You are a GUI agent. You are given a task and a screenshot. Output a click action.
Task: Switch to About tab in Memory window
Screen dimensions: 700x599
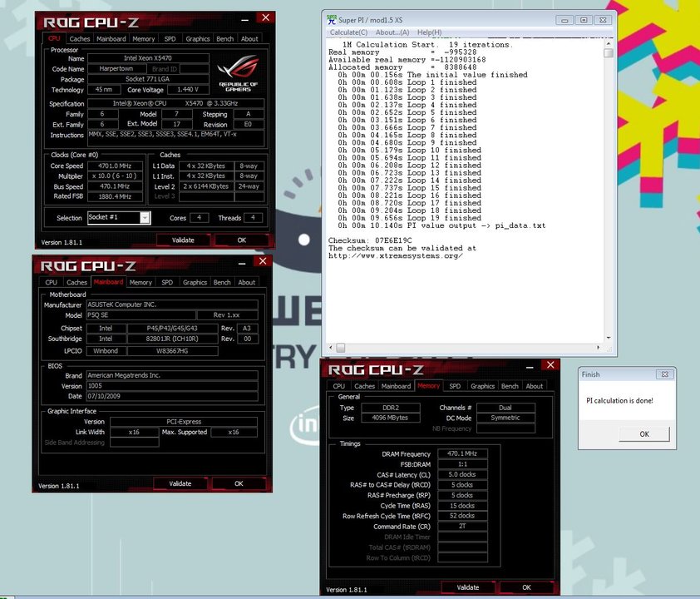(x=535, y=386)
